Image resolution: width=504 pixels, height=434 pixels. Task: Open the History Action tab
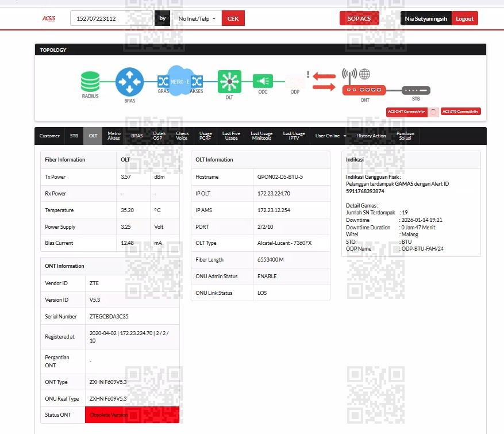(371, 136)
